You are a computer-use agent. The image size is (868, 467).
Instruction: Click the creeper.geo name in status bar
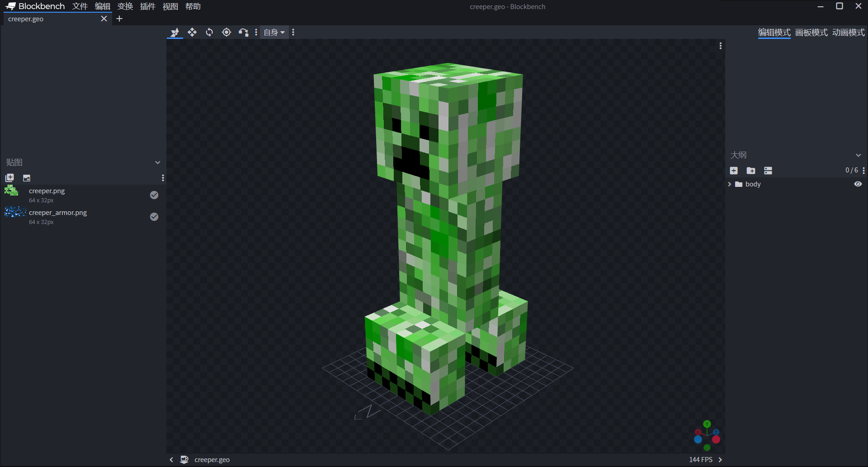[x=212, y=460]
